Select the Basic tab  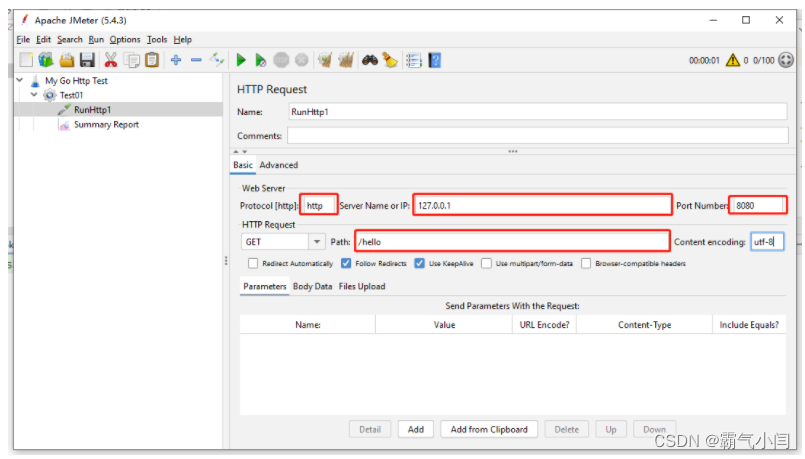pos(243,165)
